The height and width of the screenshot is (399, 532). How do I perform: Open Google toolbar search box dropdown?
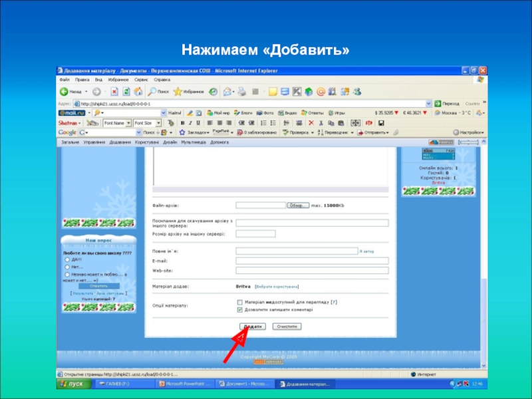pos(138,132)
